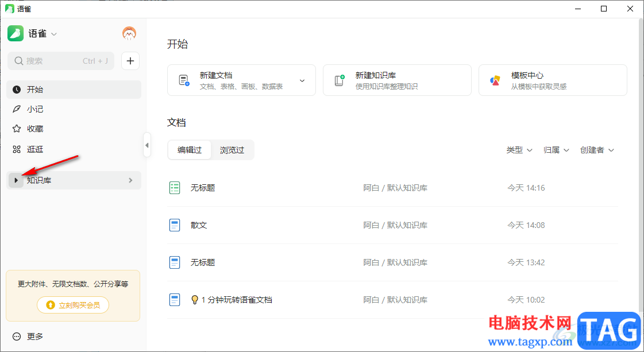Open 收藏 in the sidebar
The height and width of the screenshot is (352, 644).
click(74, 129)
